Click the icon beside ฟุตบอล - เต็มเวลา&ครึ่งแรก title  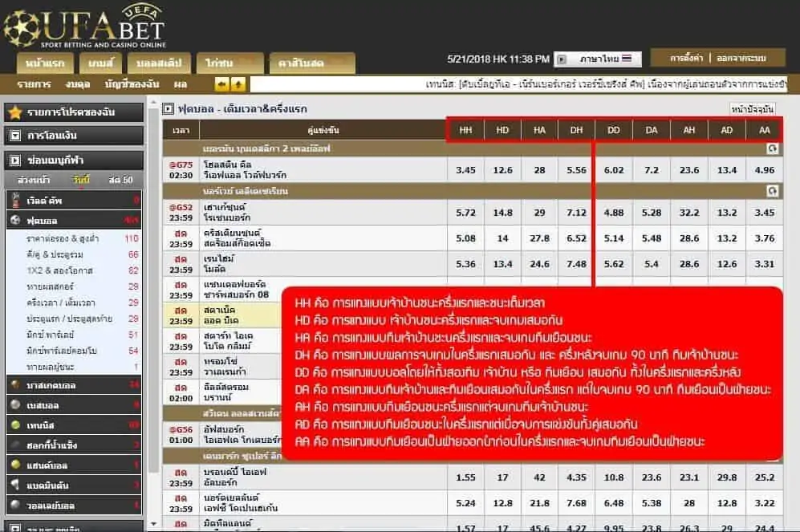(168, 108)
